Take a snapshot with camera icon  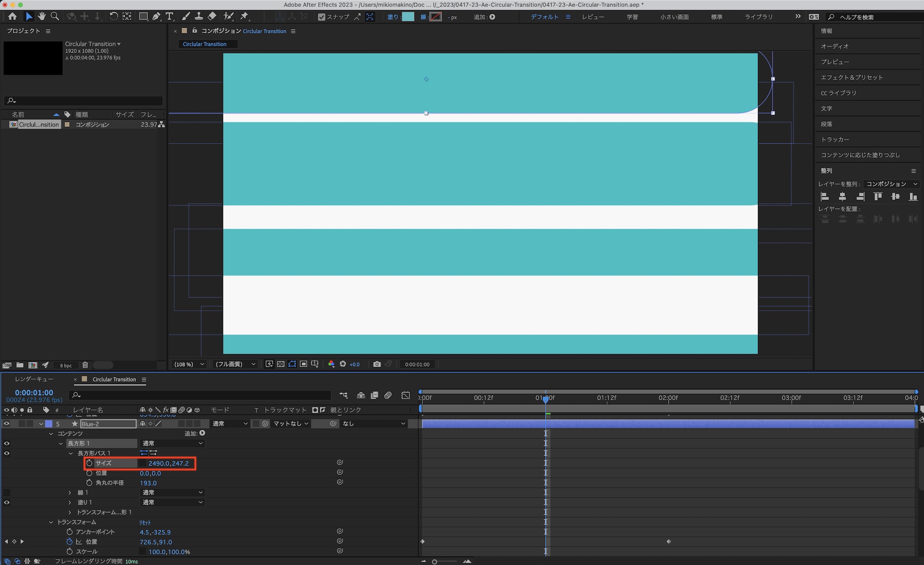tap(377, 364)
